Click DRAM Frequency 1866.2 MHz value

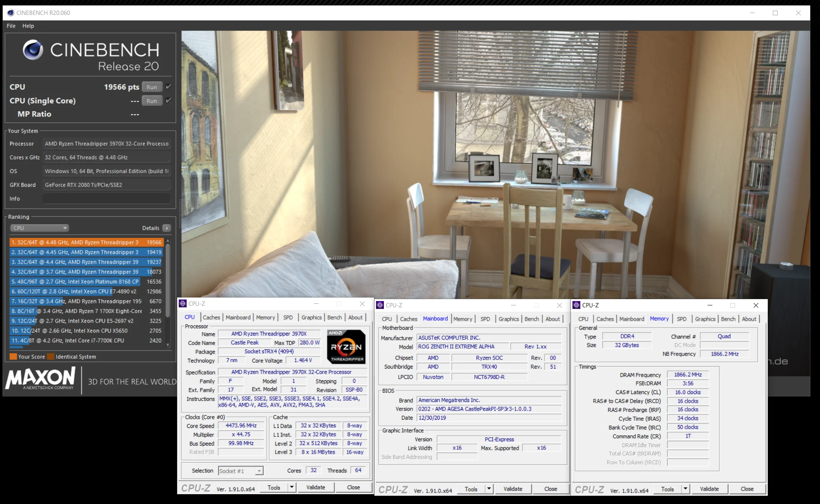[x=688, y=374]
